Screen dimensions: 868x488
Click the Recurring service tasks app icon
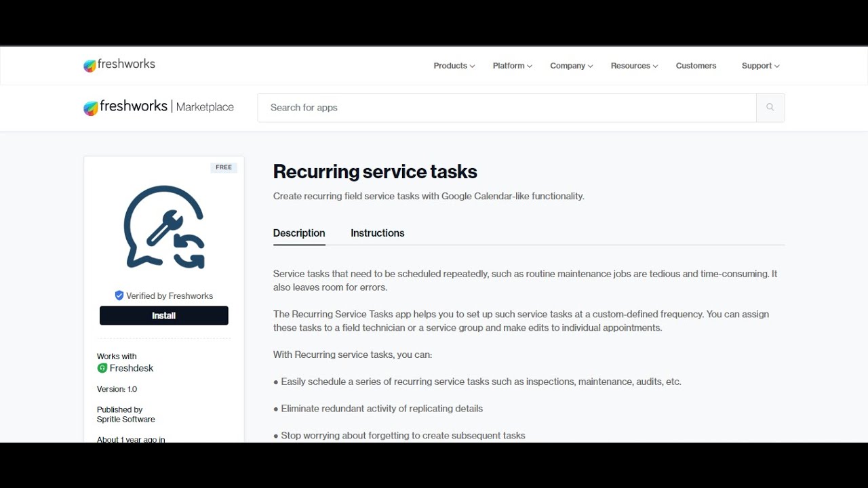pos(164,227)
